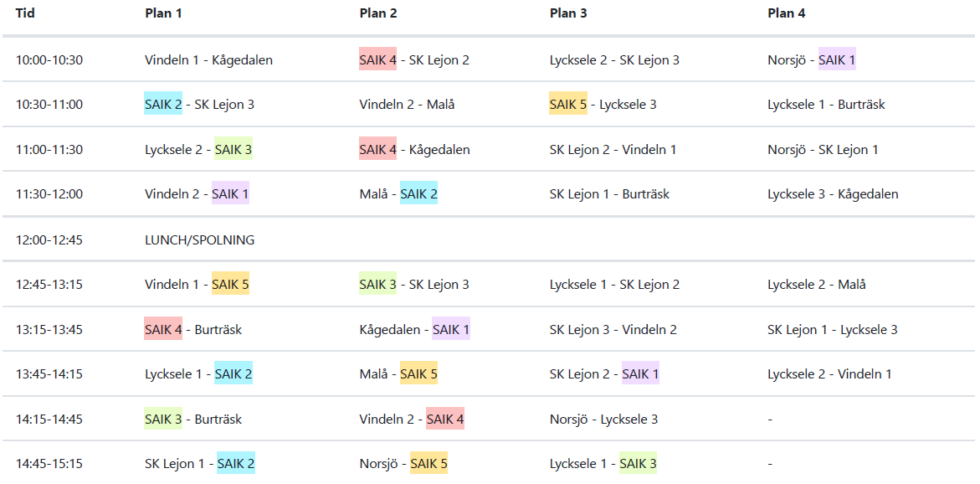This screenshot has width=980, height=484.
Task: Click the 12:00-12:45 time cell
Action: (49, 240)
